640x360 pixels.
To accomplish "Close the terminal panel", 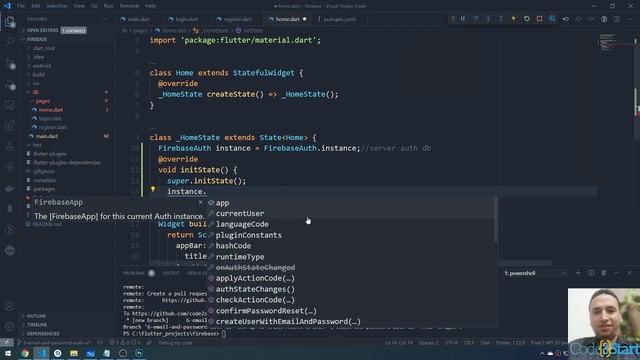I will point(629,273).
